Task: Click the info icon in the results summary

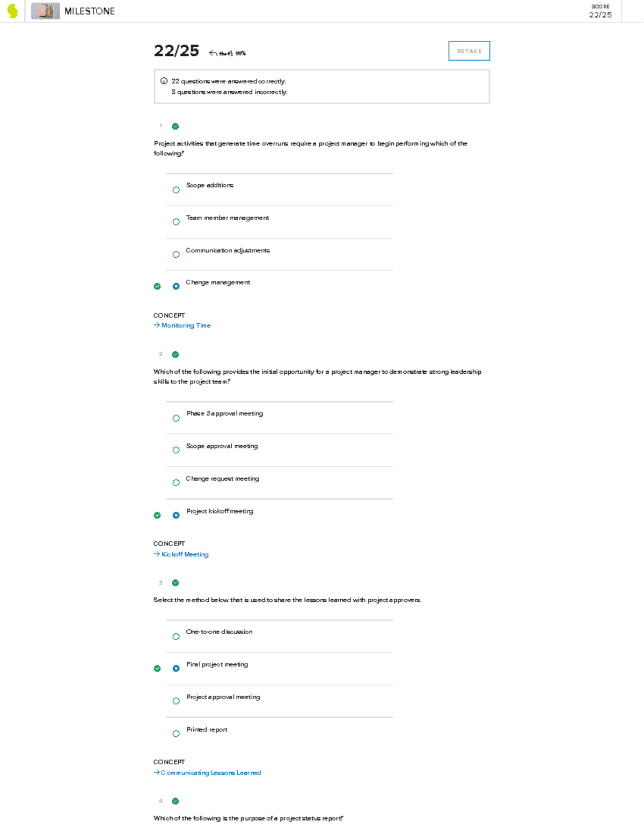Action: pyautogui.click(x=164, y=82)
